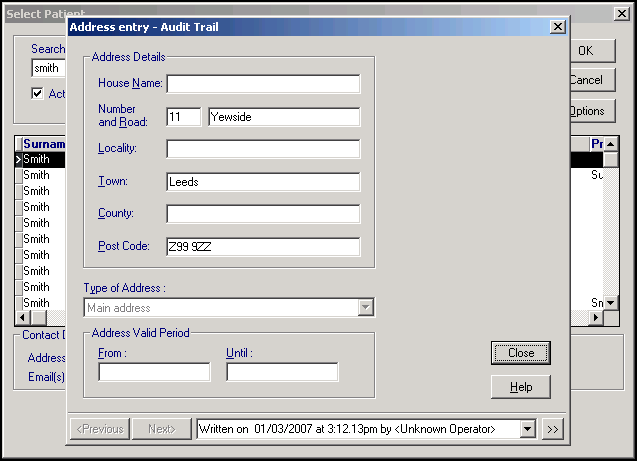Select the first Smith row in list
Screen dimensions: 637x461
tap(42, 159)
